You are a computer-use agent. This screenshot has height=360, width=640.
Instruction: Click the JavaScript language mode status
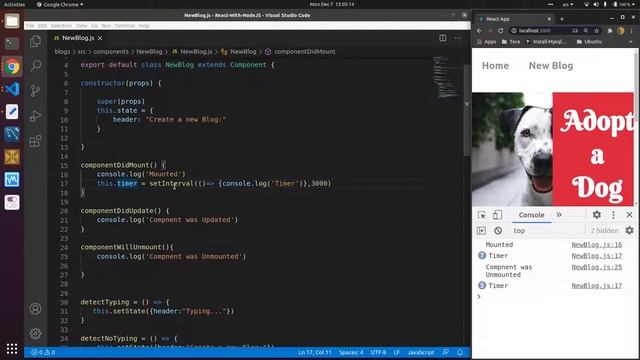coord(421,352)
